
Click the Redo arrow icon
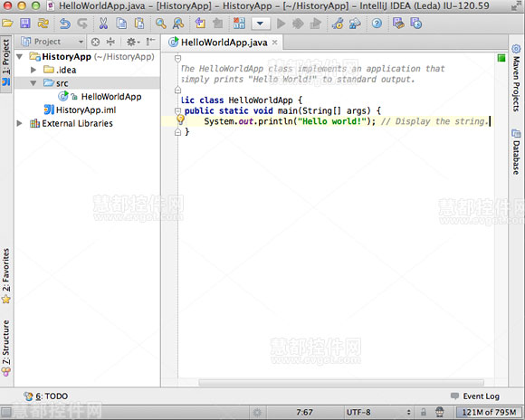(x=82, y=24)
